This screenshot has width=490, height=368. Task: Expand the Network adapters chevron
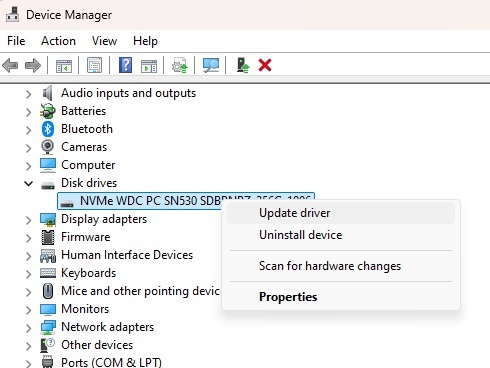click(x=28, y=328)
